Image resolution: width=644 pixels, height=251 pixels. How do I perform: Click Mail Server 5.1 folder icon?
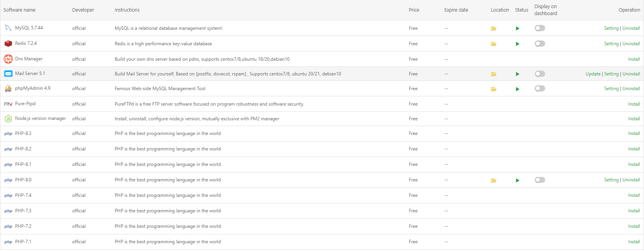[494, 74]
